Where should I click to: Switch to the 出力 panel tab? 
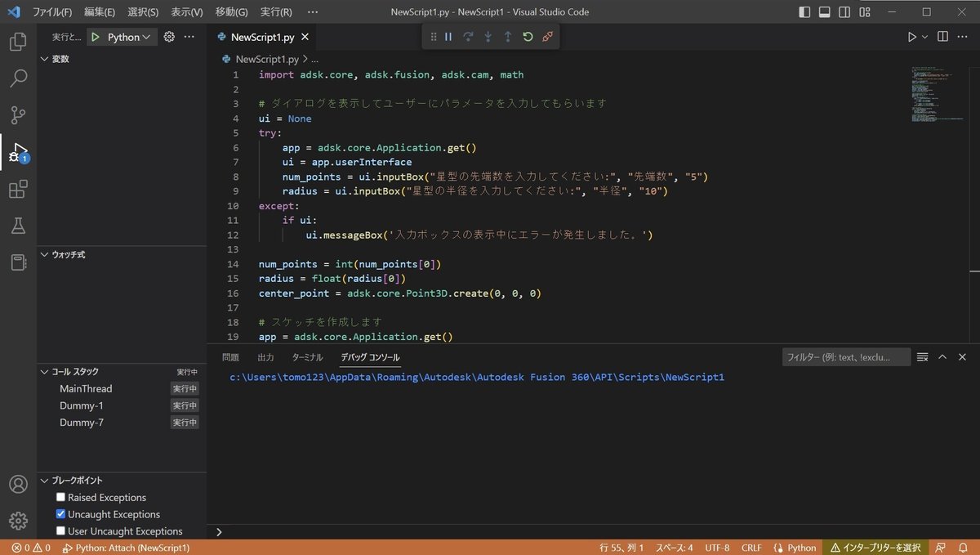[265, 357]
